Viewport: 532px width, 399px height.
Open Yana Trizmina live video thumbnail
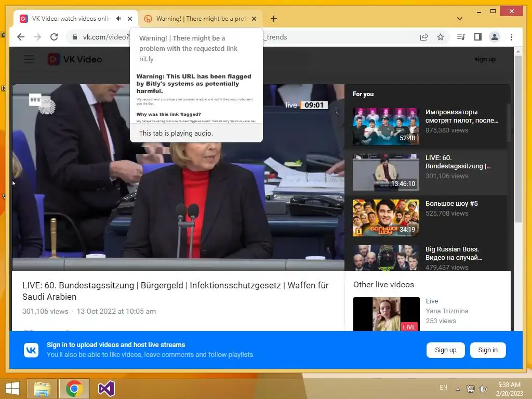click(386, 314)
